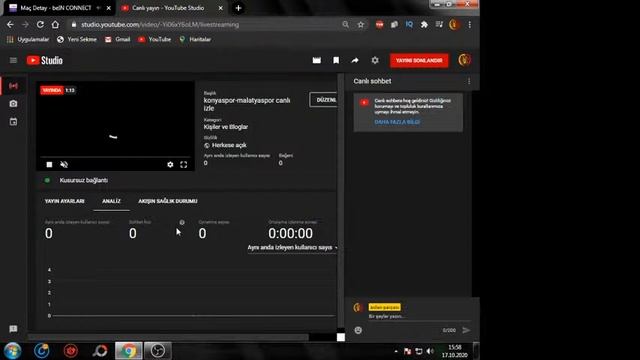Go back in the browser
The width and height of the screenshot is (640, 360).
[10, 24]
